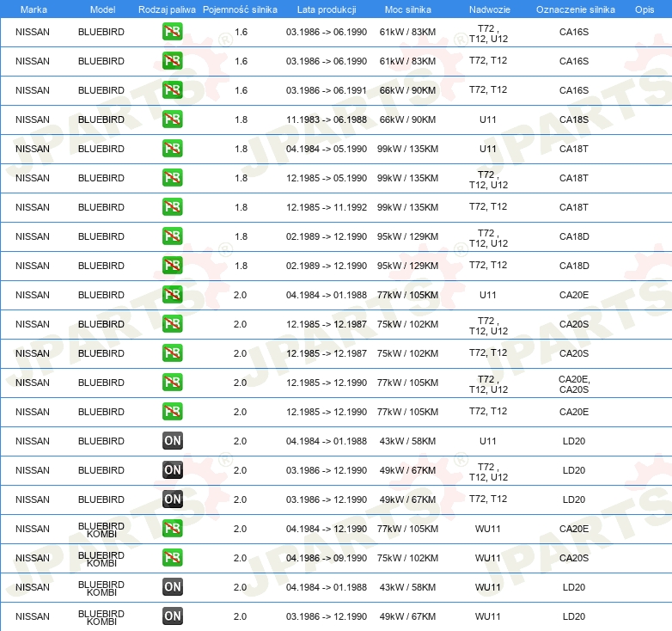Click the date range 12.1985 -> 11.1992

327,207
